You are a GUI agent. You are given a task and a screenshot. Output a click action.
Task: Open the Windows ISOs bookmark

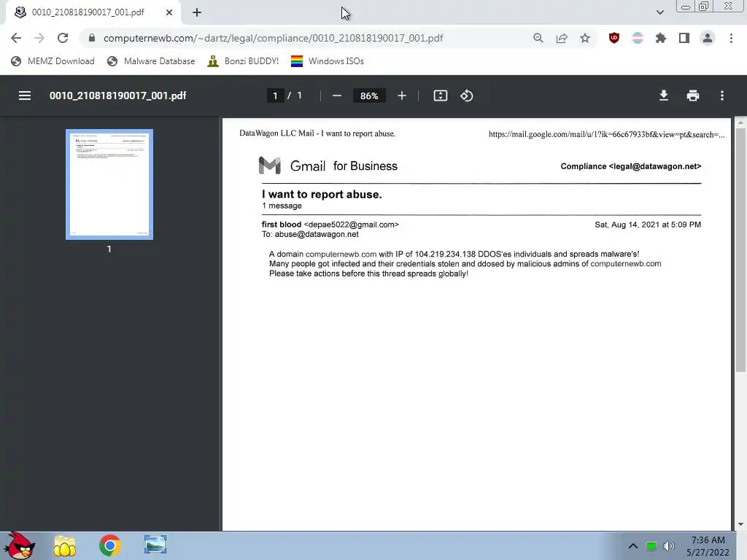click(x=328, y=61)
